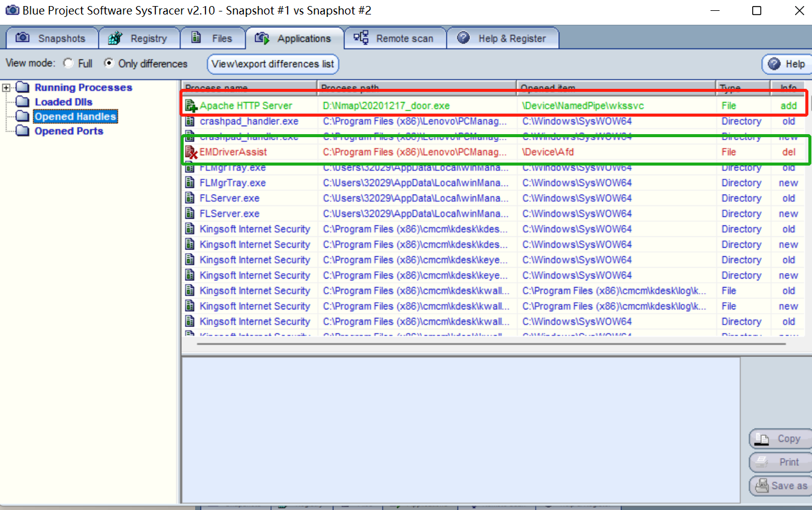Click the icon of FLServer.exe row marked old

pos(190,198)
